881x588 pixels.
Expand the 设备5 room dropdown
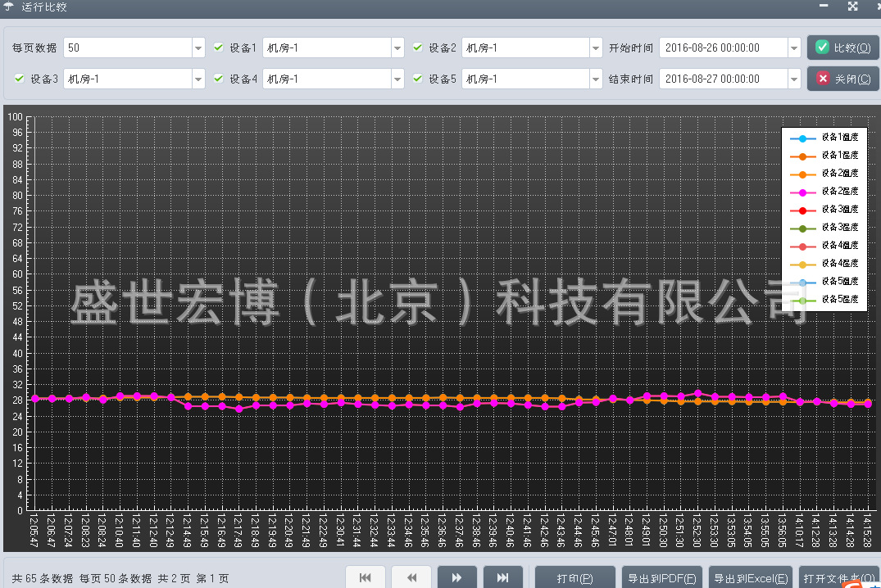[x=596, y=79]
